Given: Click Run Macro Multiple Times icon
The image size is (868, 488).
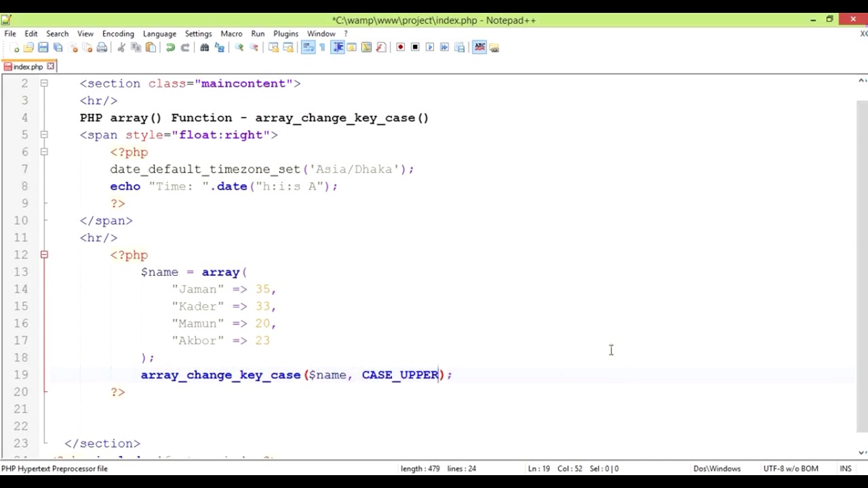Looking at the screenshot, I should [x=444, y=47].
